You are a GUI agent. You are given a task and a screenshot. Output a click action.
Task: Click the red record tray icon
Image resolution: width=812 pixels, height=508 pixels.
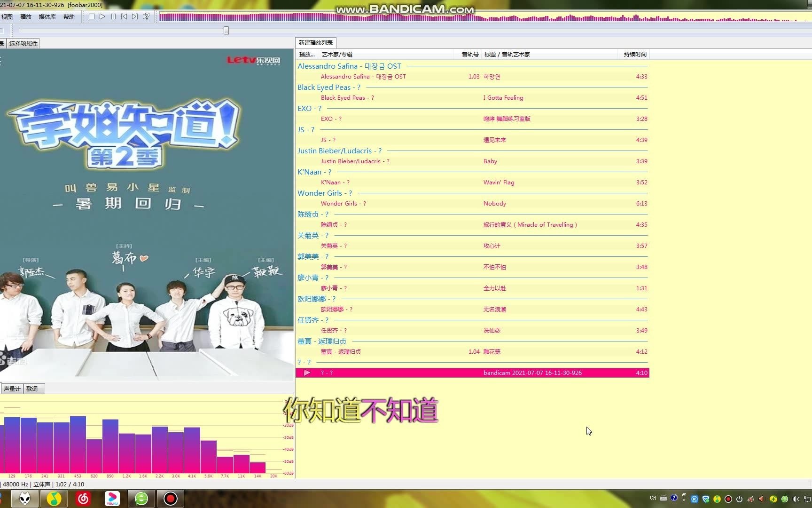728,499
